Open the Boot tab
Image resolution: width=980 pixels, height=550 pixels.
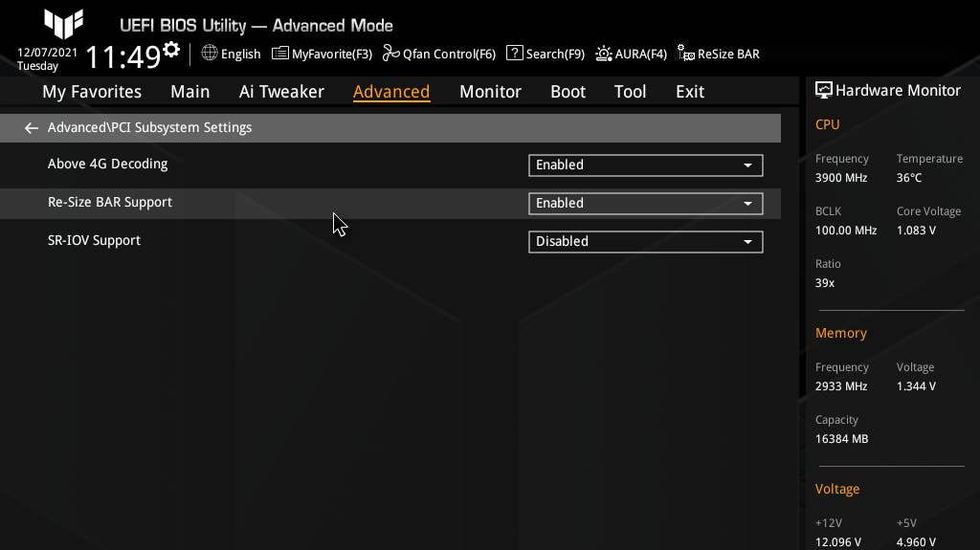coord(568,92)
